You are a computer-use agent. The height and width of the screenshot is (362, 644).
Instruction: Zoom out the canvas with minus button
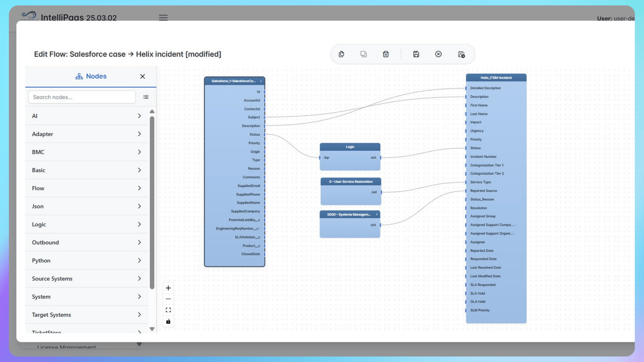pos(168,299)
